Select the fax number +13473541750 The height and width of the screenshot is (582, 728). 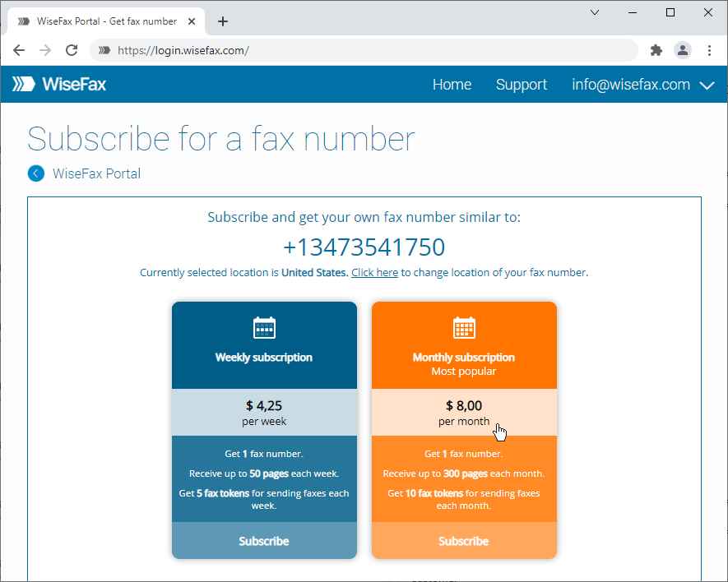pyautogui.click(x=364, y=247)
